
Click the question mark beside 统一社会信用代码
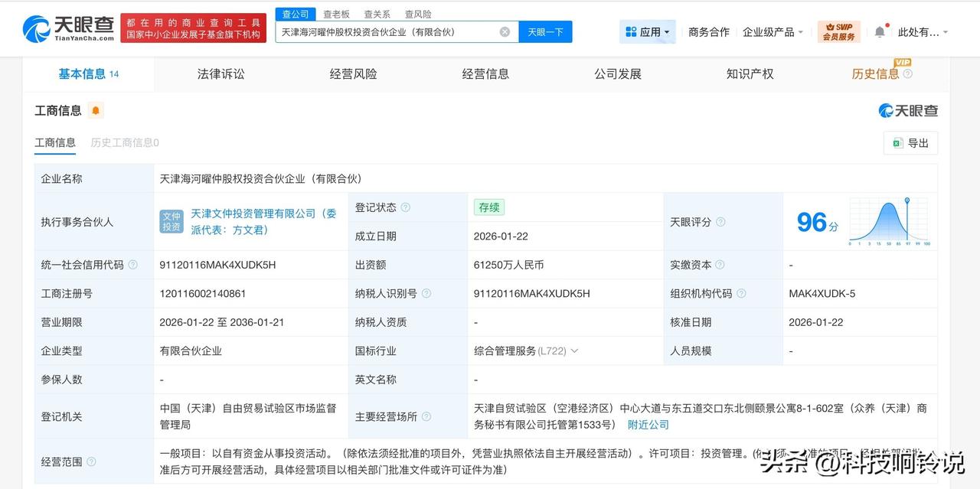point(132,265)
